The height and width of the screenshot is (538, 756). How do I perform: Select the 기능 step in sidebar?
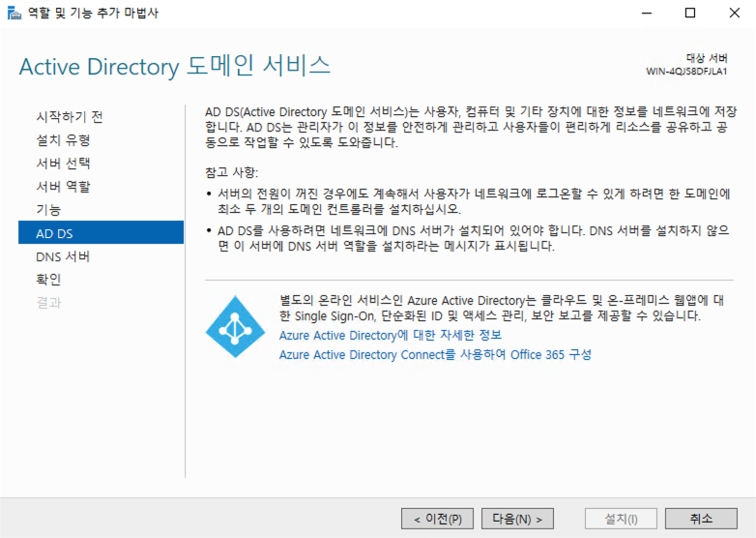coord(48,209)
